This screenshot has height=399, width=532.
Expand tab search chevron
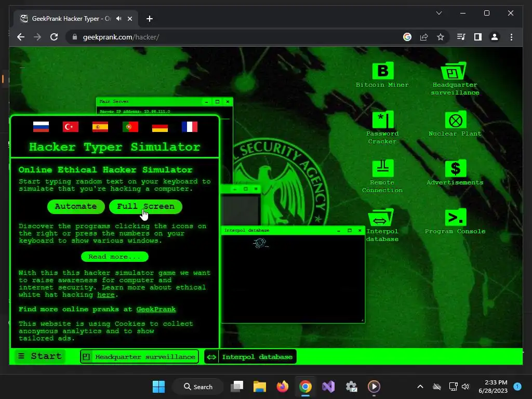tap(439, 13)
